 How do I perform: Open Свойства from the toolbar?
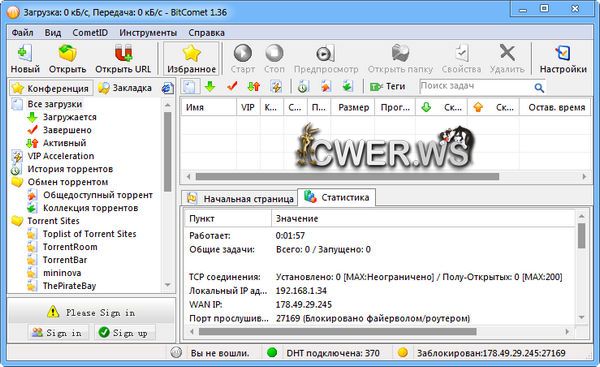[x=461, y=59]
